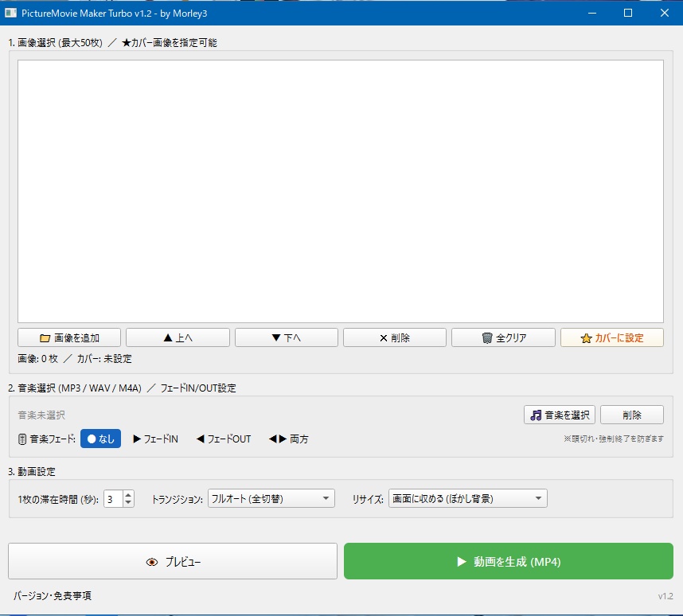
Task: Keep なし selected for music fade
Action: tap(100, 439)
